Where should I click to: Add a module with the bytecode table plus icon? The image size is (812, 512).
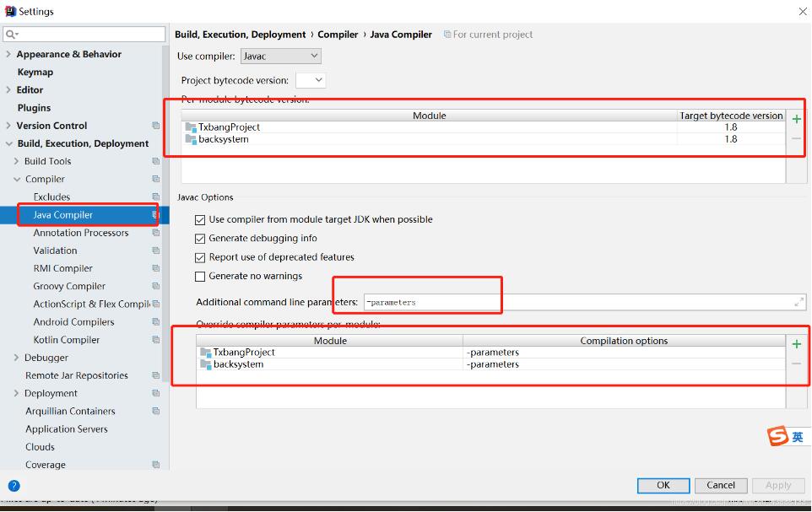797,119
